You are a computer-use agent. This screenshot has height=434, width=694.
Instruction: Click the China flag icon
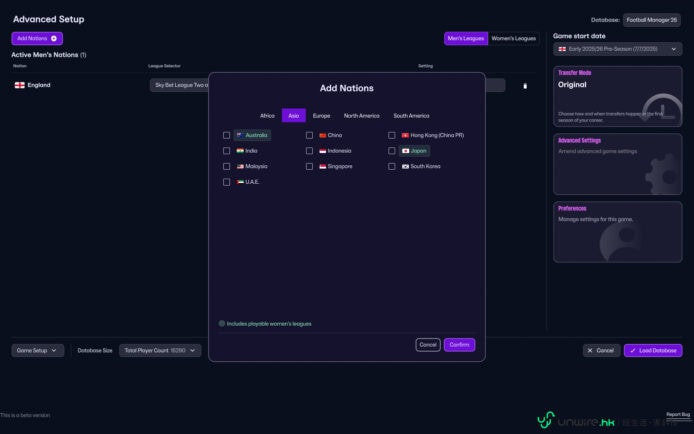coord(323,135)
